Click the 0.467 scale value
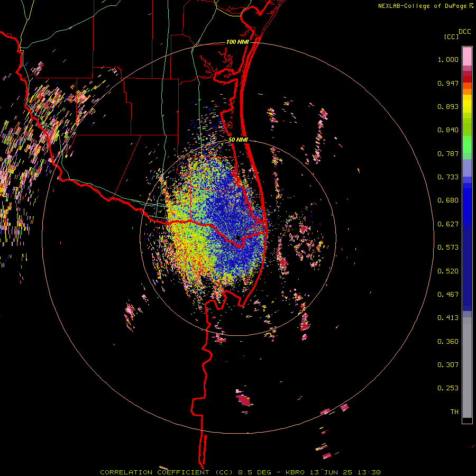This screenshot has height=476, width=476. tap(448, 295)
